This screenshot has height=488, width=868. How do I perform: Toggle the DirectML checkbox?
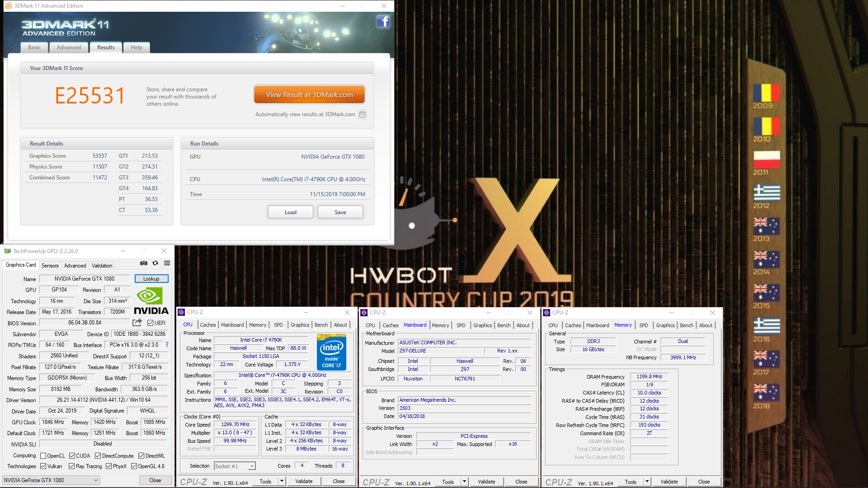tap(142, 456)
